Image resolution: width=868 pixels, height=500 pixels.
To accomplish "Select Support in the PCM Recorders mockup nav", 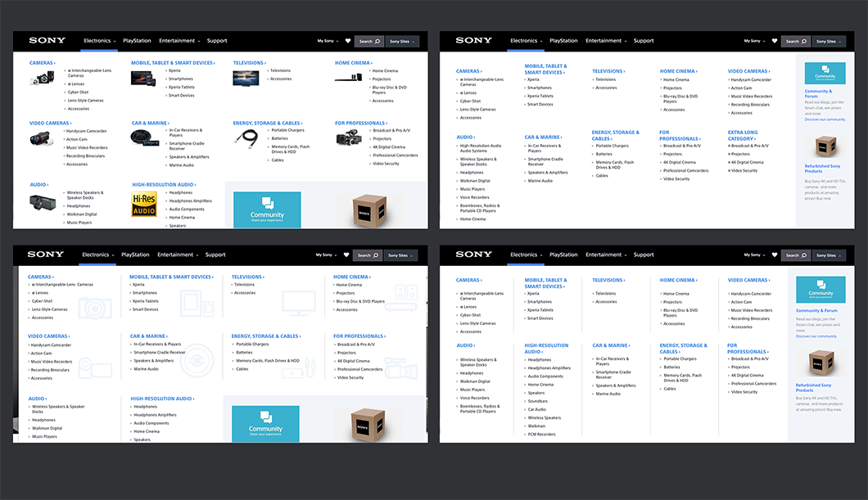I will (x=644, y=255).
